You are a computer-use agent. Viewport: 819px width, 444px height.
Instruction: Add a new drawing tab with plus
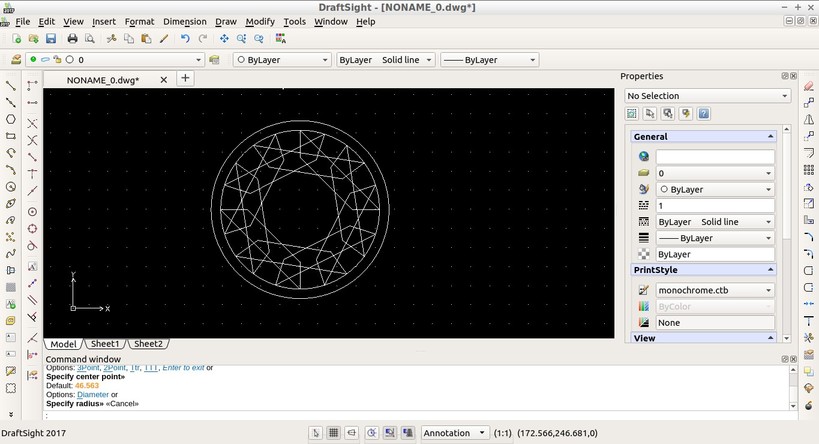point(185,78)
